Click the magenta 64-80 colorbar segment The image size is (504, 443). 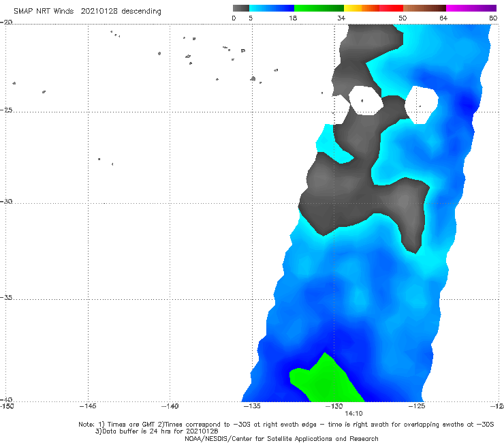[471, 8]
